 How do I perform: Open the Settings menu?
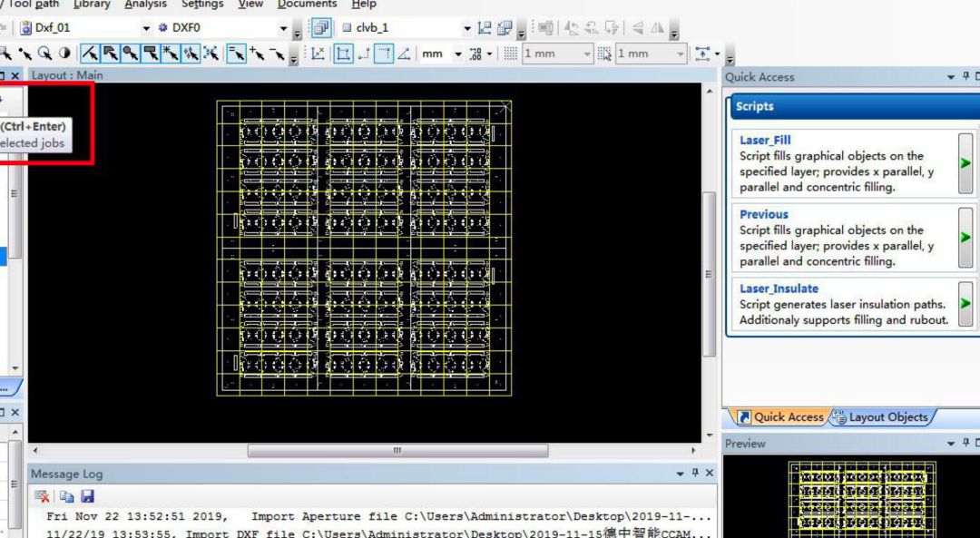click(x=202, y=5)
